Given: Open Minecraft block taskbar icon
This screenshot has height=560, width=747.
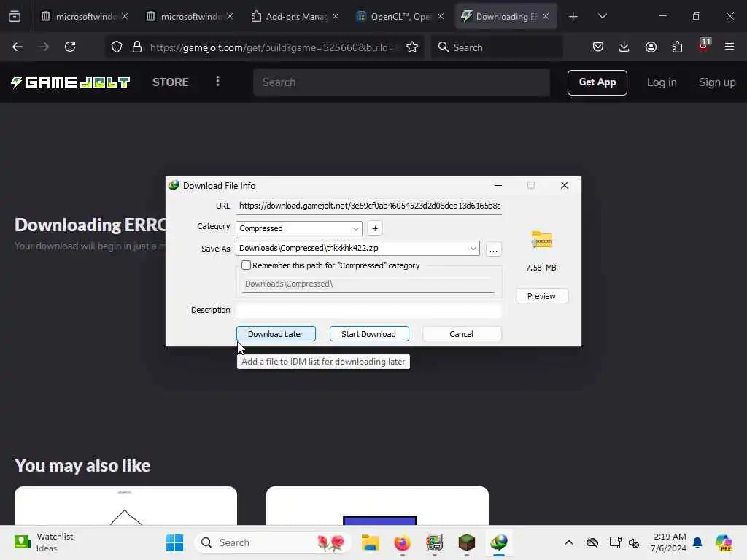Looking at the screenshot, I should click(466, 542).
